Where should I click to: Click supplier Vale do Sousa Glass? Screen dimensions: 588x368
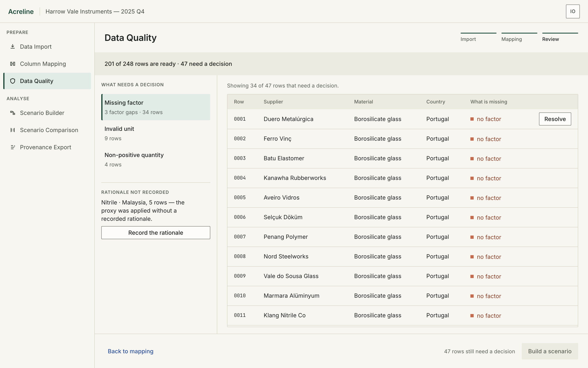click(x=291, y=276)
